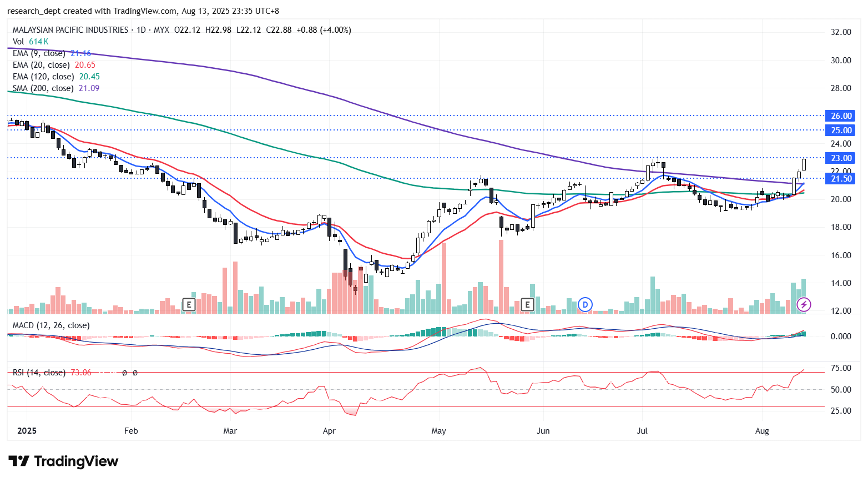Click the 18.00 price axis label
The image size is (868, 482).
point(841,227)
